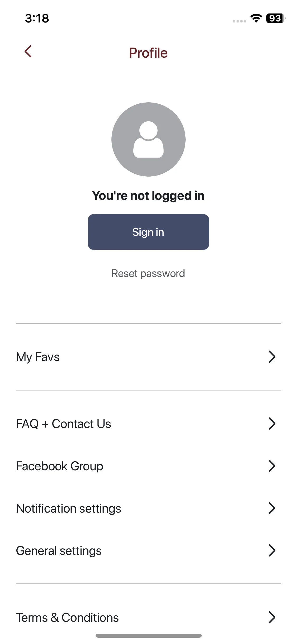
Task: Go to Facebook Group
Action: [59, 466]
